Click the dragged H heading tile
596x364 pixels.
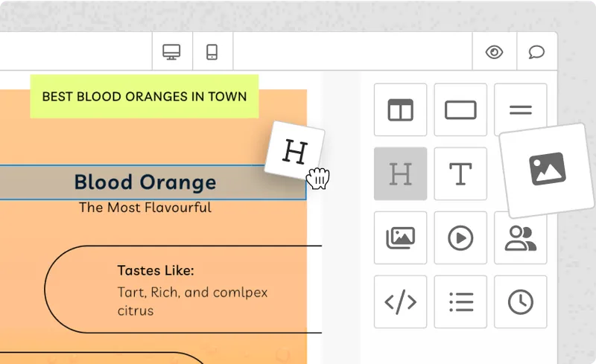[294, 151]
